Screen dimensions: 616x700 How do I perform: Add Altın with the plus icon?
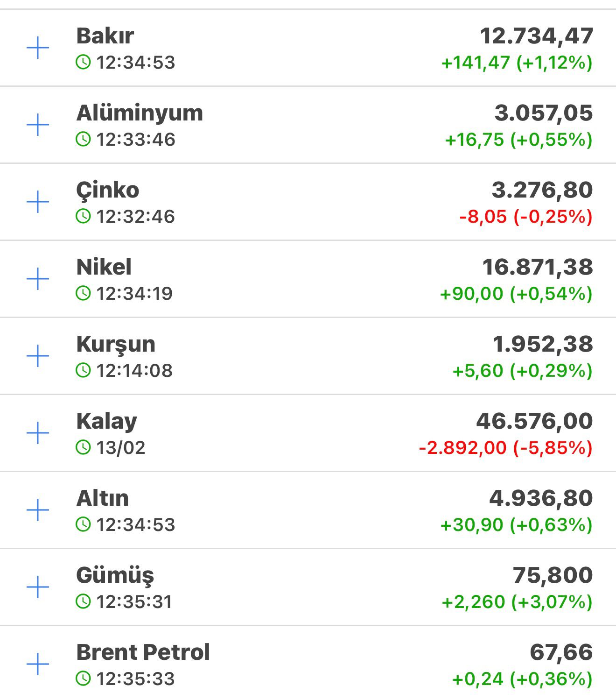[x=38, y=510]
